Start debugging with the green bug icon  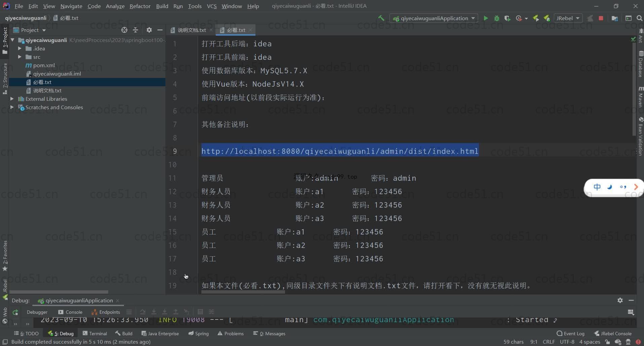[x=496, y=18]
